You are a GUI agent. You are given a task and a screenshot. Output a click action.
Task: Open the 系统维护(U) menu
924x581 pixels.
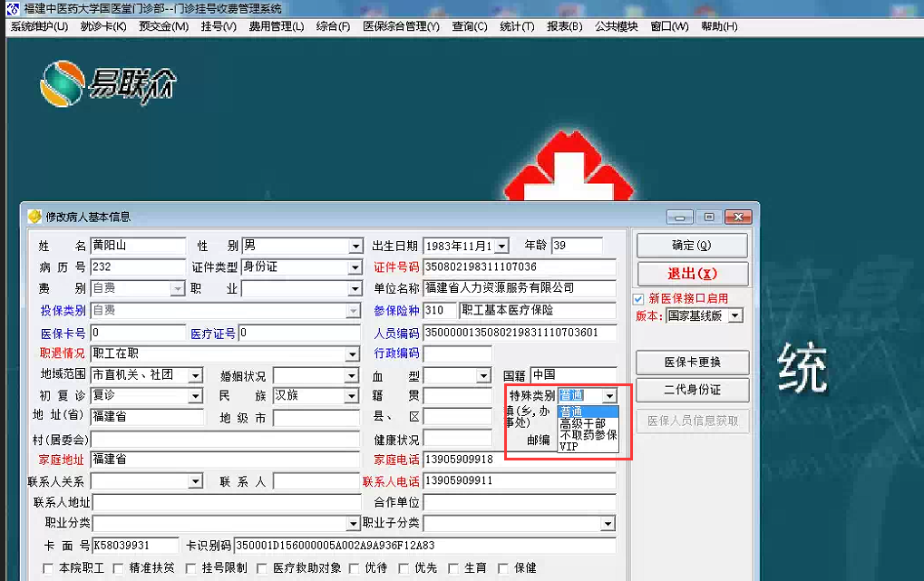(40, 26)
